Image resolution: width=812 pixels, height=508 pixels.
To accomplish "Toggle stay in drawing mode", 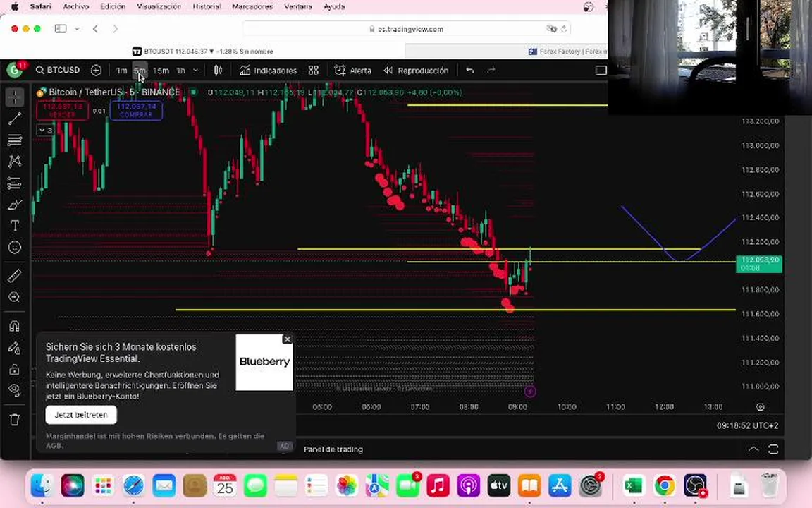I will [15, 348].
